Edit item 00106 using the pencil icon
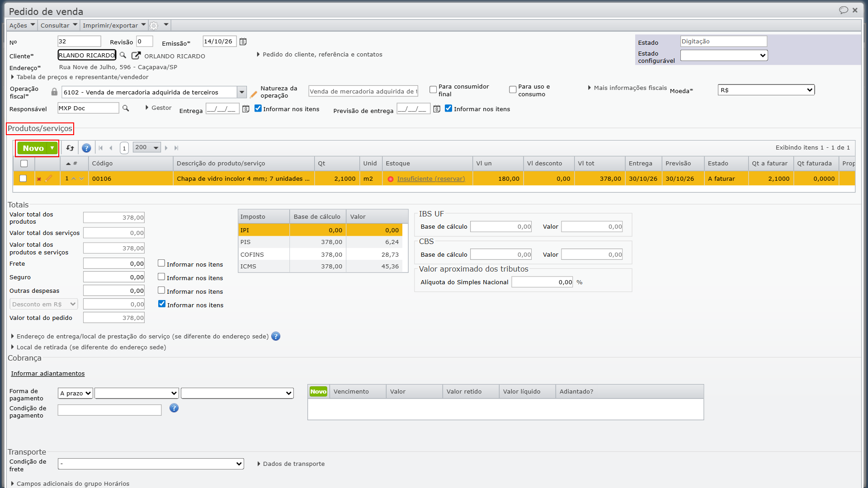This screenshot has width=868, height=488. (x=49, y=178)
